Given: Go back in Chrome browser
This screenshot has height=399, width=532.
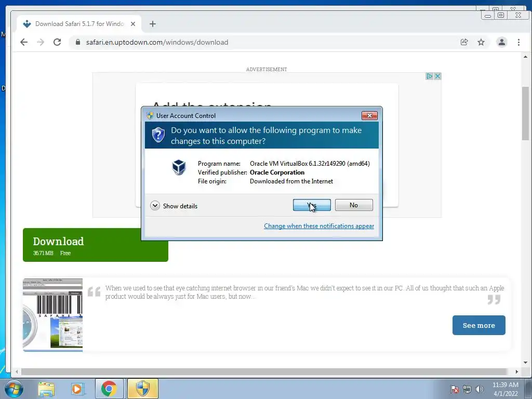Looking at the screenshot, I should [24, 42].
